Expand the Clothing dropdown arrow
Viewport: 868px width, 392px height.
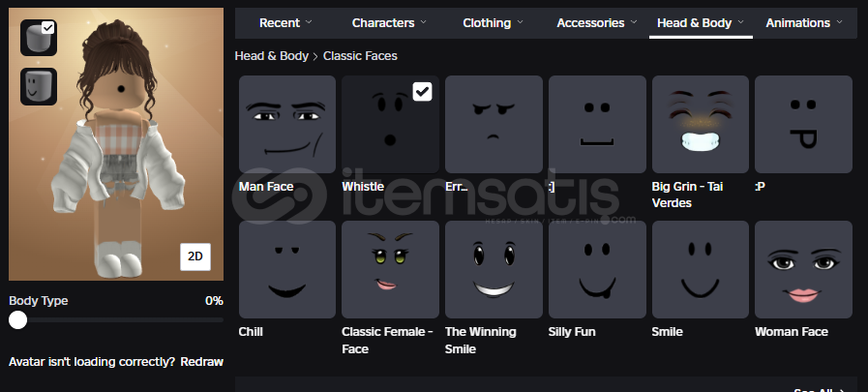(x=520, y=22)
